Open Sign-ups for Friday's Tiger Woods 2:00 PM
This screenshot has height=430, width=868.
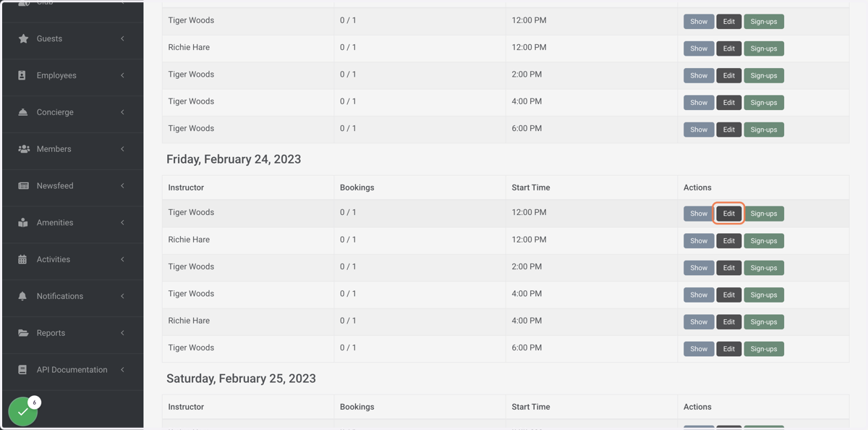tap(764, 268)
